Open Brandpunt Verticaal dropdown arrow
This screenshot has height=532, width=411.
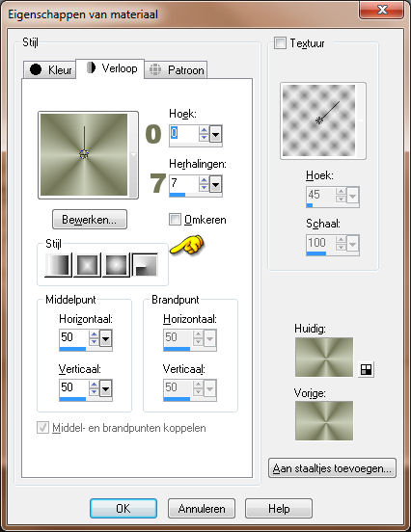coord(210,388)
